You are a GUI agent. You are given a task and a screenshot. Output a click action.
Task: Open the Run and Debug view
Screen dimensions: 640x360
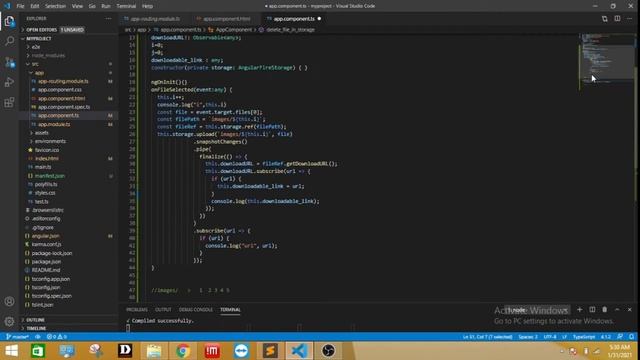(9, 82)
